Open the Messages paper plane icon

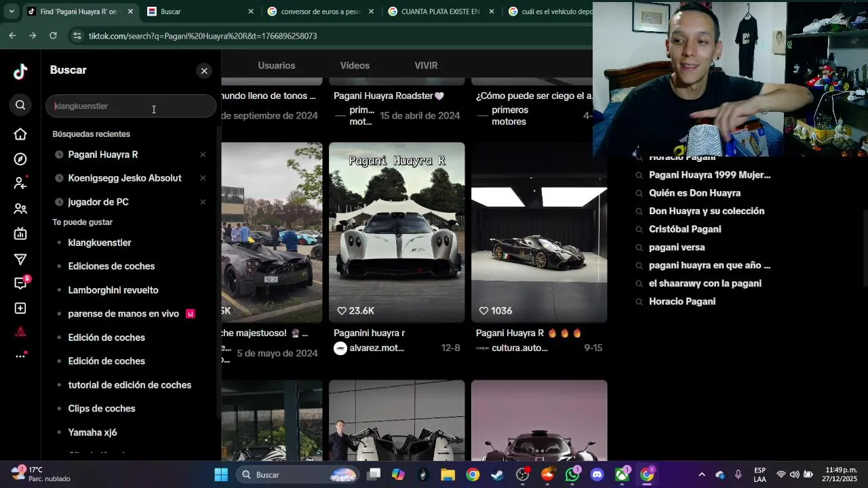coord(20,260)
